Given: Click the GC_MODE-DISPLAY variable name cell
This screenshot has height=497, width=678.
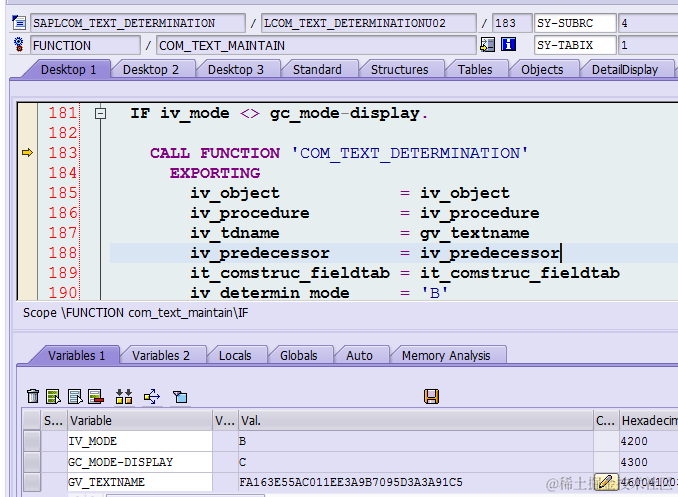Looking at the screenshot, I should [140, 462].
